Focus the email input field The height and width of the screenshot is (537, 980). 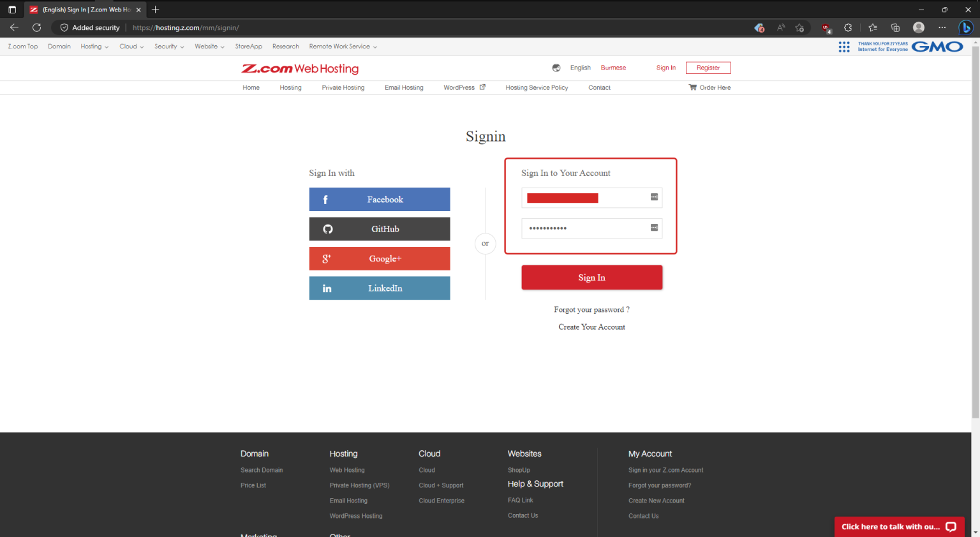[591, 198]
